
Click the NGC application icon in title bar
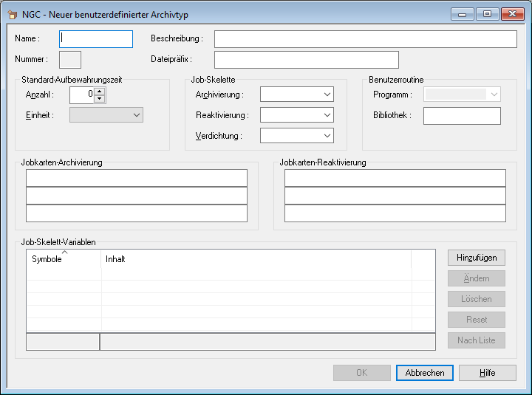tap(12, 14)
